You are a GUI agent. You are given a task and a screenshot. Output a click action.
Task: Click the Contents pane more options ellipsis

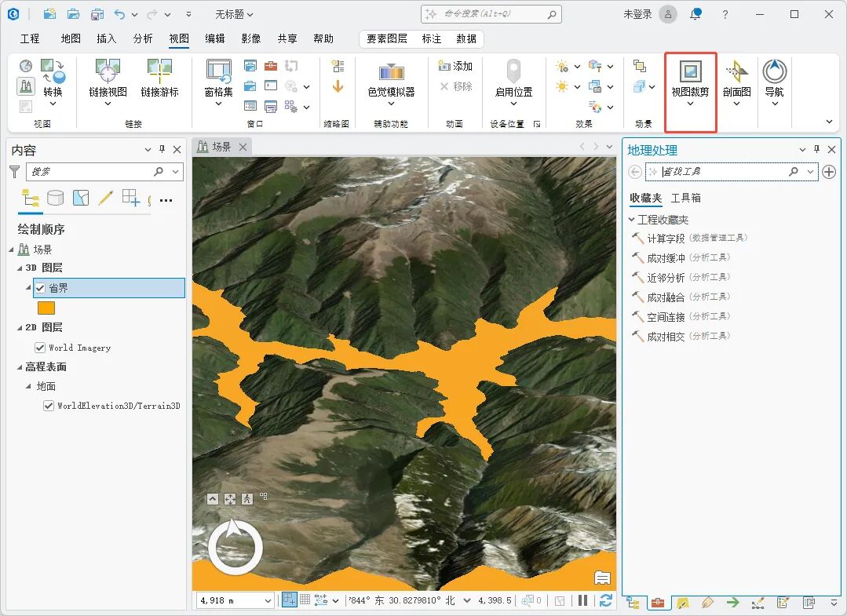tap(166, 200)
